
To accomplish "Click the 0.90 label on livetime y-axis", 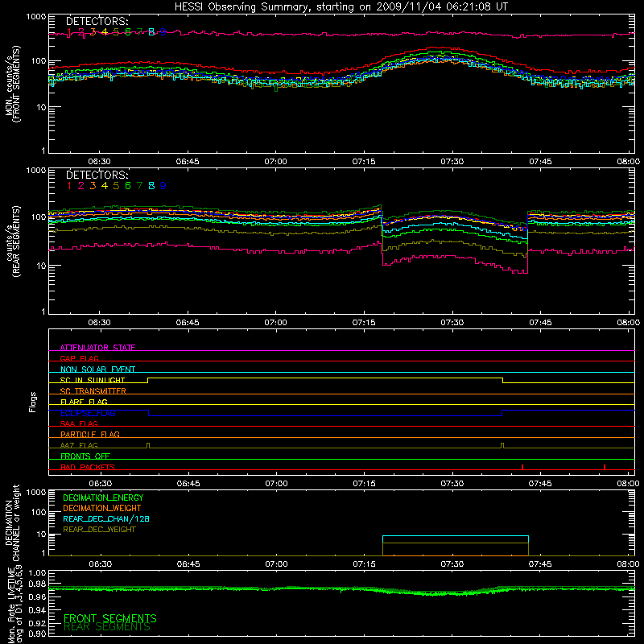I will pos(37,634).
